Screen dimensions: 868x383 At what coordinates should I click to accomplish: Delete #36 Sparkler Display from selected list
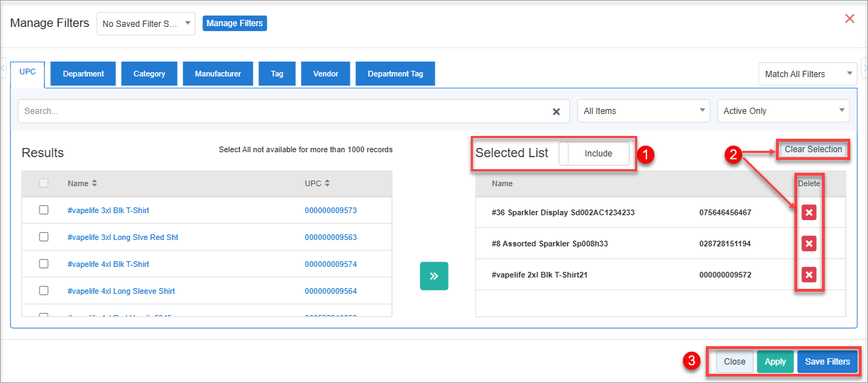pyautogui.click(x=809, y=212)
